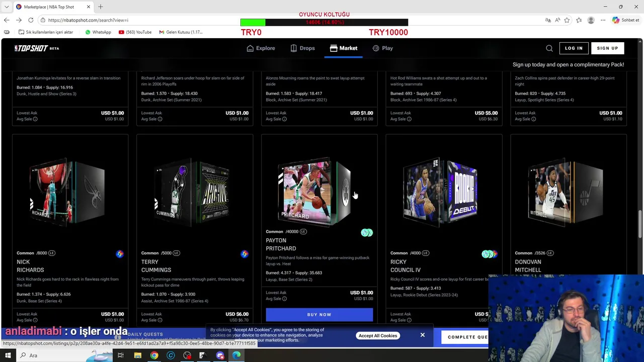Click $5.00 lowest ask on Hot Rod Williams
The image size is (644, 362).
[486, 113]
